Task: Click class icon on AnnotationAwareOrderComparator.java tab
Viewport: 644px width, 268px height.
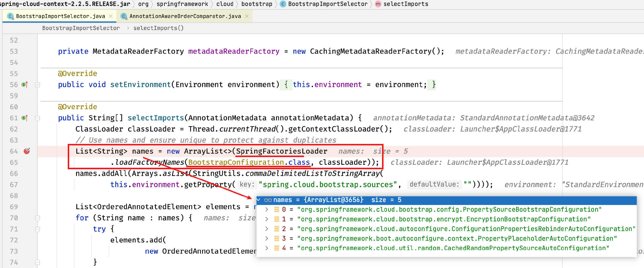Action: pos(124,16)
